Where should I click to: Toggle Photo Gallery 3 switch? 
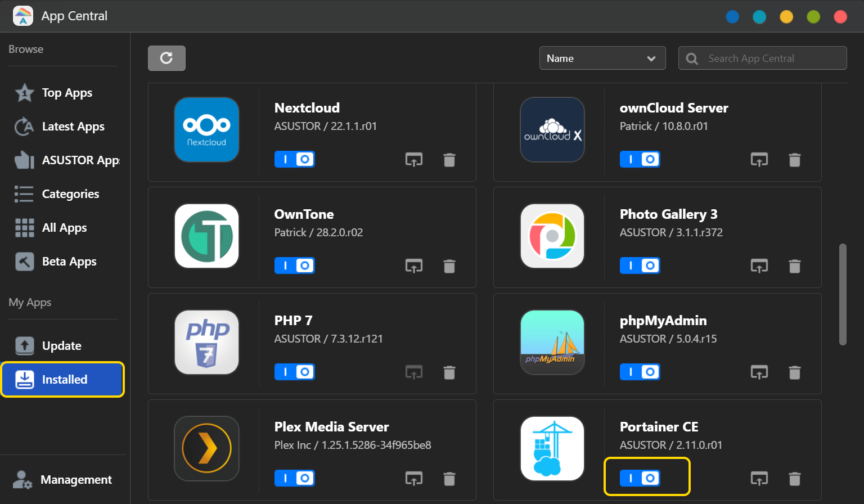640,265
